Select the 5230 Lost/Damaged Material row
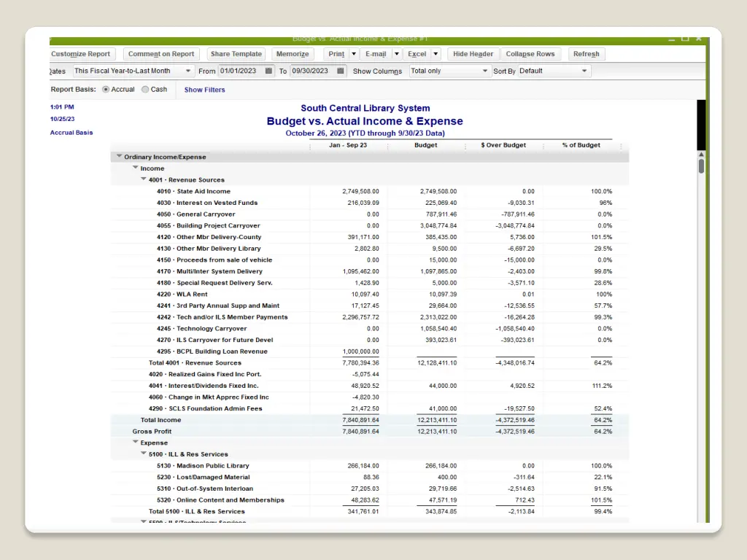 point(370,477)
